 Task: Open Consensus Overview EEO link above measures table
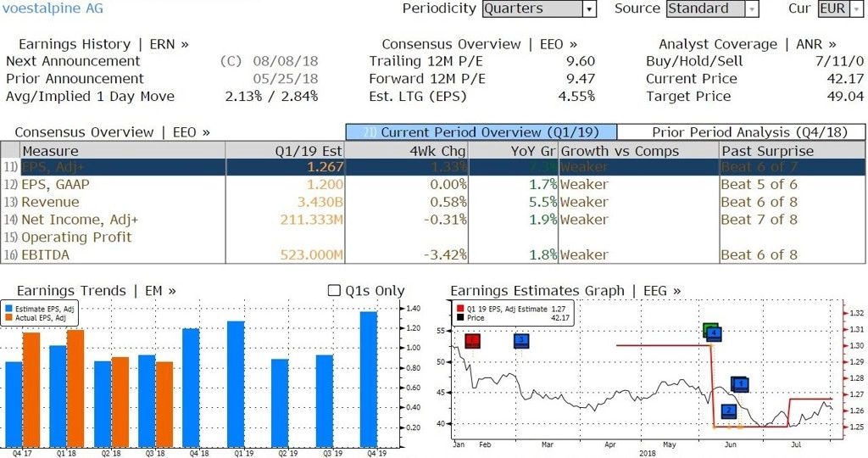coord(113,132)
